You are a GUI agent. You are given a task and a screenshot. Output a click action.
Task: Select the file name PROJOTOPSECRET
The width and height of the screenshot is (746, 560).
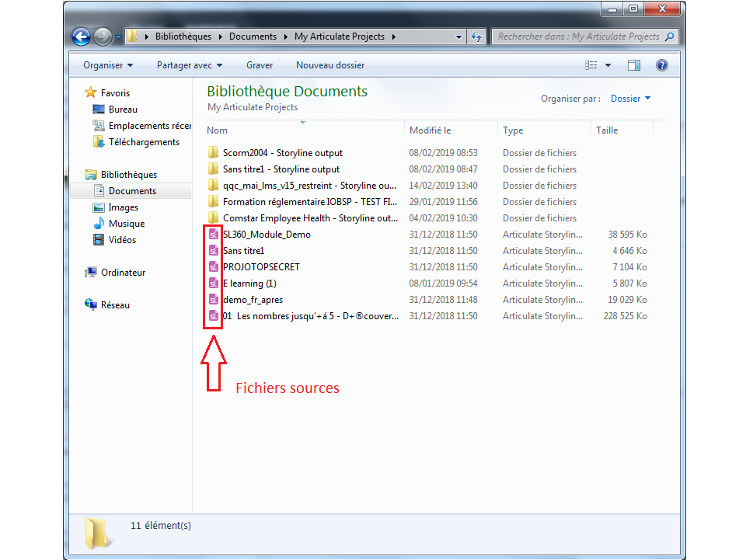tap(261, 266)
